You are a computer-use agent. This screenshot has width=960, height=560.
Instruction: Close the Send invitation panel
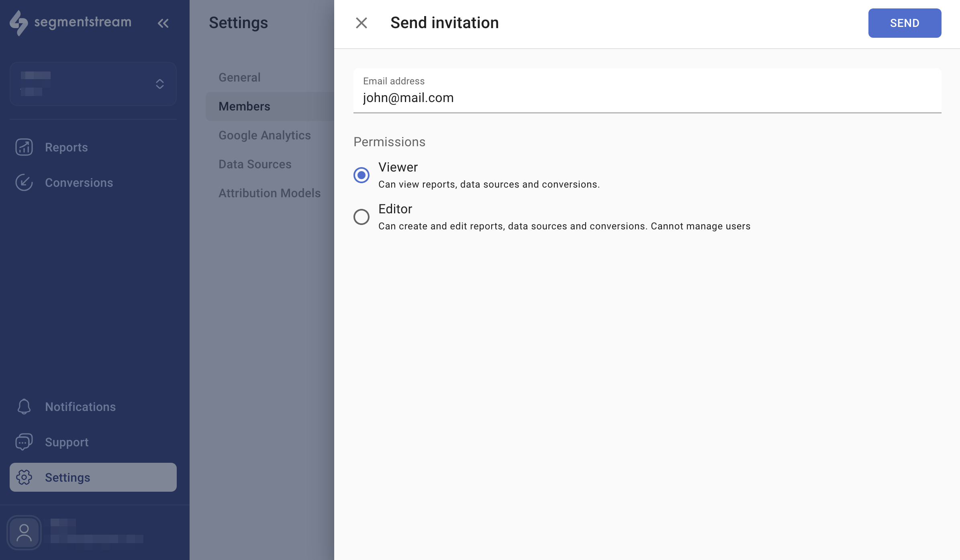pyautogui.click(x=362, y=23)
